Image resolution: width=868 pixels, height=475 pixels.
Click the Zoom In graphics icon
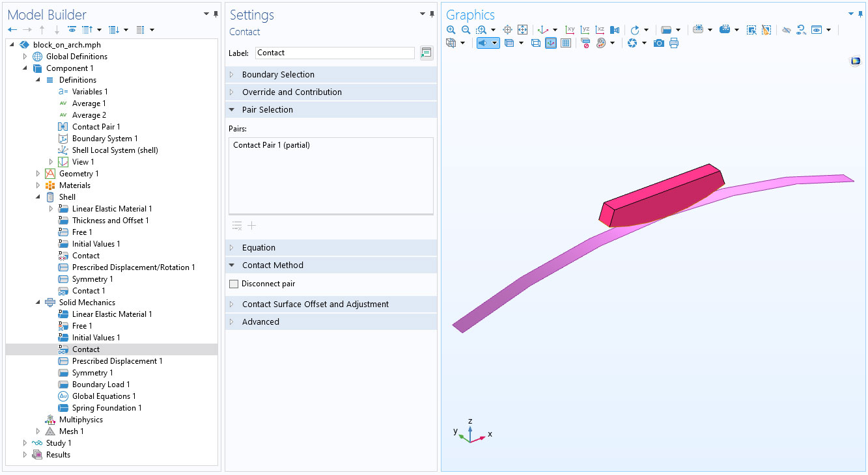(x=451, y=30)
